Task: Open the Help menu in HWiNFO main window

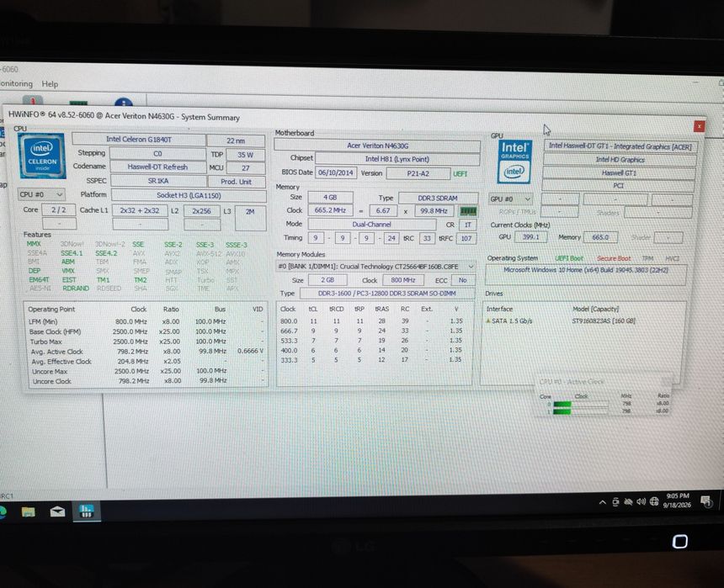Action: click(50, 84)
